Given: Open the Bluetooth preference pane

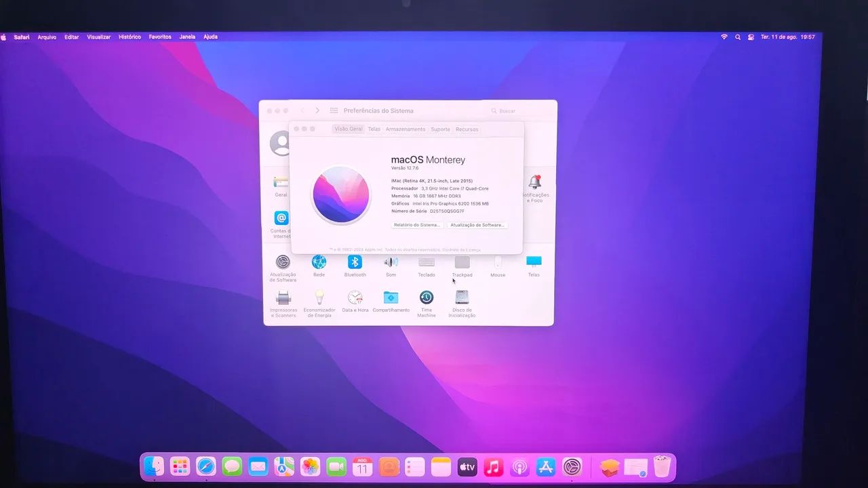Looking at the screenshot, I should coord(355,266).
